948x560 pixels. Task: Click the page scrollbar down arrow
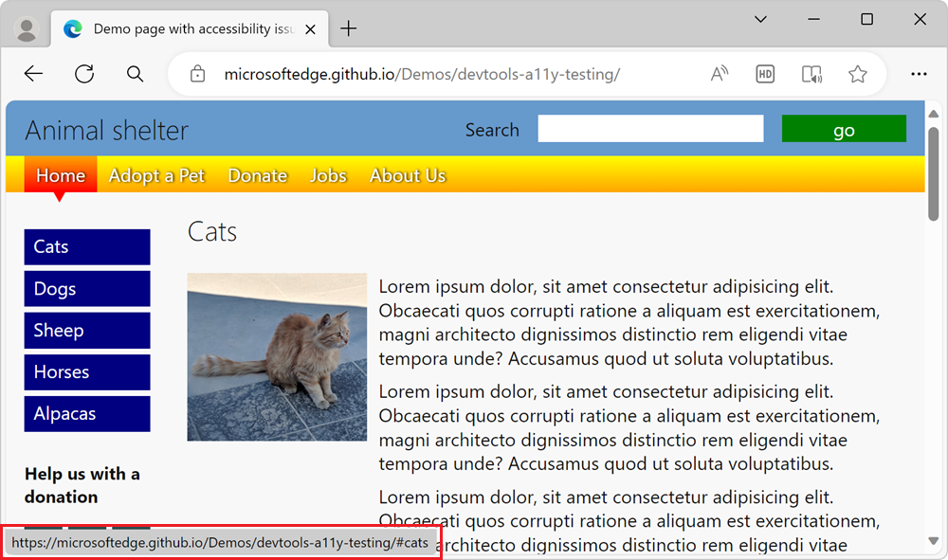point(934,541)
